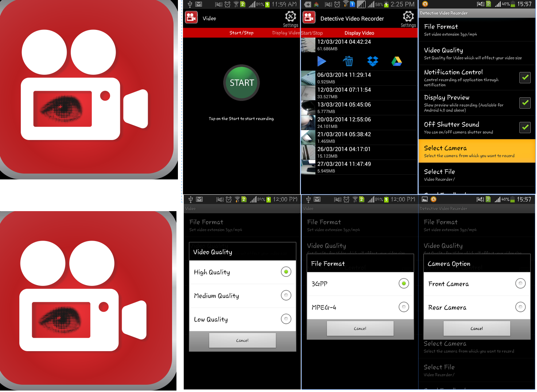Open Video Quality in the undimmed settings list
Viewport: 537px width, 392px height.
tap(477, 53)
